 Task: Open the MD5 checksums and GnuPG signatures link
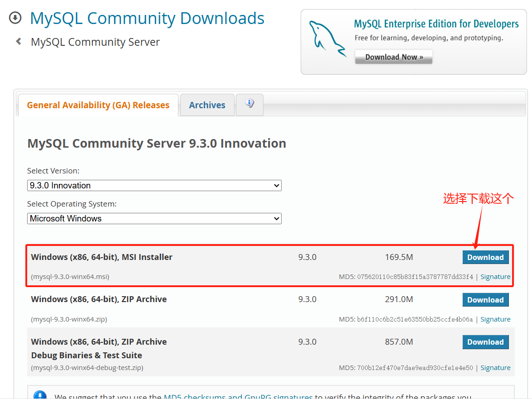(238, 396)
